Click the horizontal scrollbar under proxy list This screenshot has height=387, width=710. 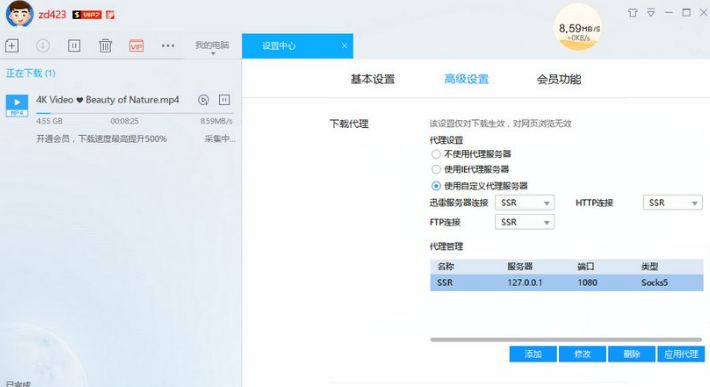pos(566,339)
